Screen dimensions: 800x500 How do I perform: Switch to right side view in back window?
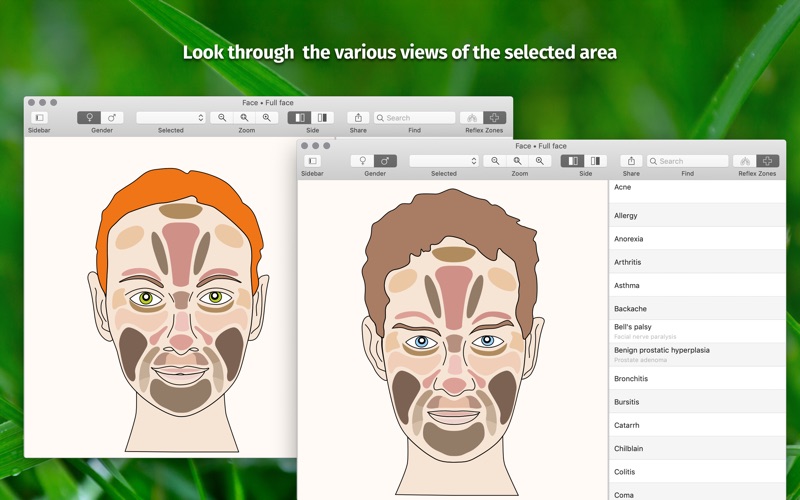coord(322,118)
